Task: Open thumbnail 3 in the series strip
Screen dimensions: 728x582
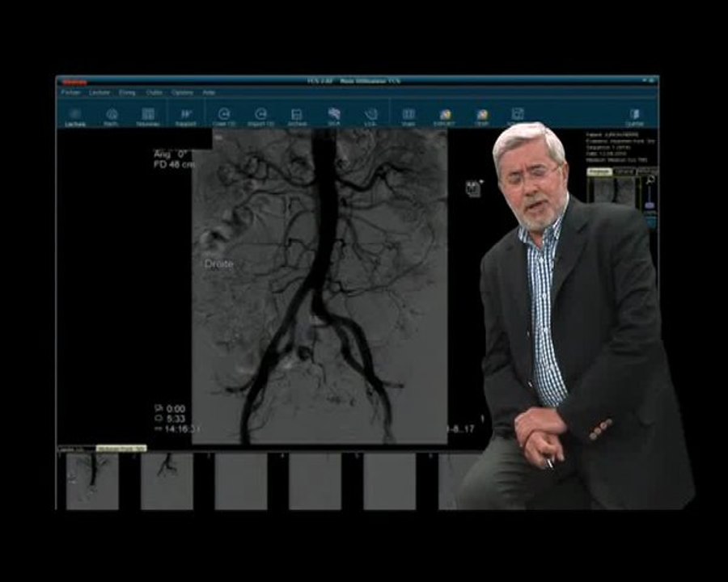Action: [x=241, y=481]
